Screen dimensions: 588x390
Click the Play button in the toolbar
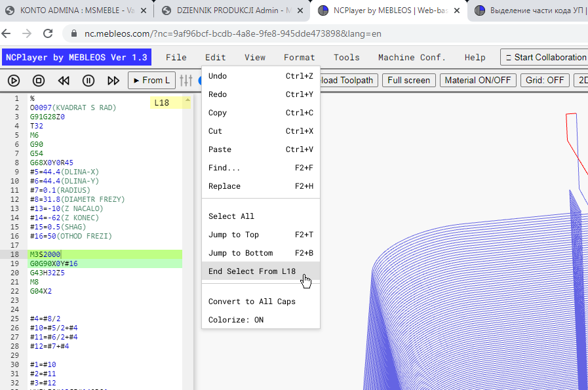(x=14, y=81)
